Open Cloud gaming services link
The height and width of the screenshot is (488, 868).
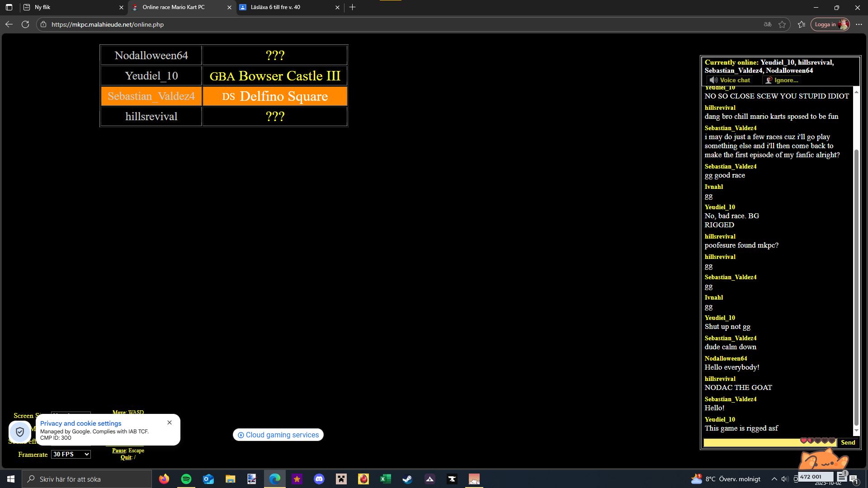(278, 435)
